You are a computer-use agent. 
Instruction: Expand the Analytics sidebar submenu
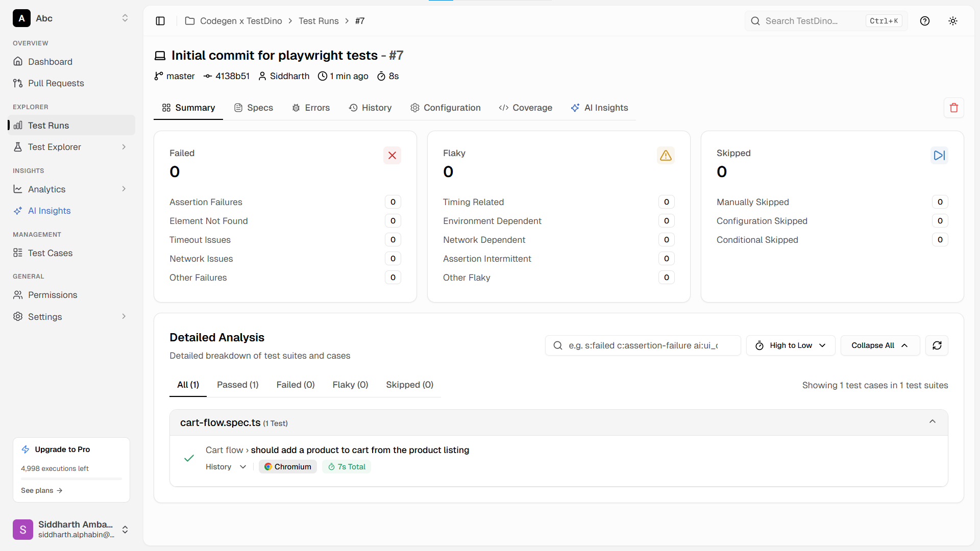pos(124,189)
